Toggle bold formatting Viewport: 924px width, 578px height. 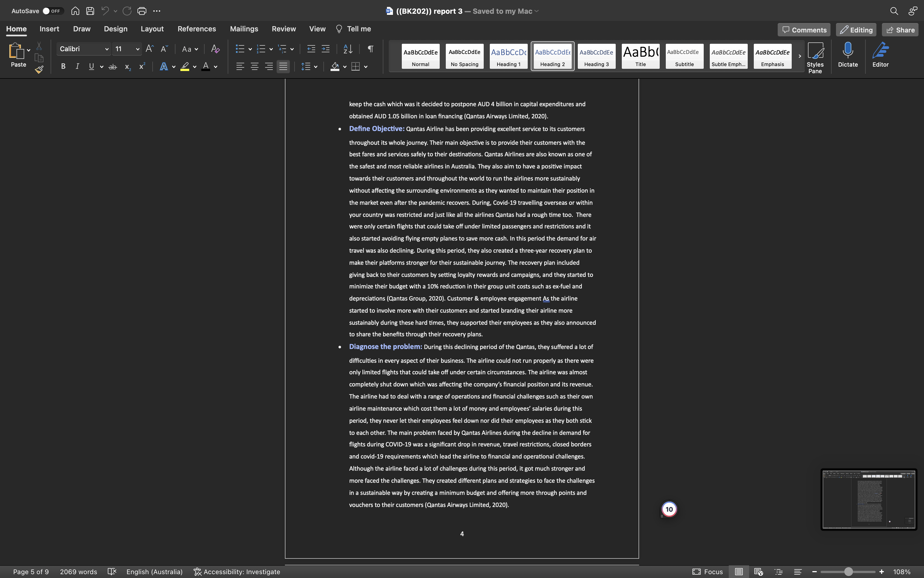tap(63, 67)
